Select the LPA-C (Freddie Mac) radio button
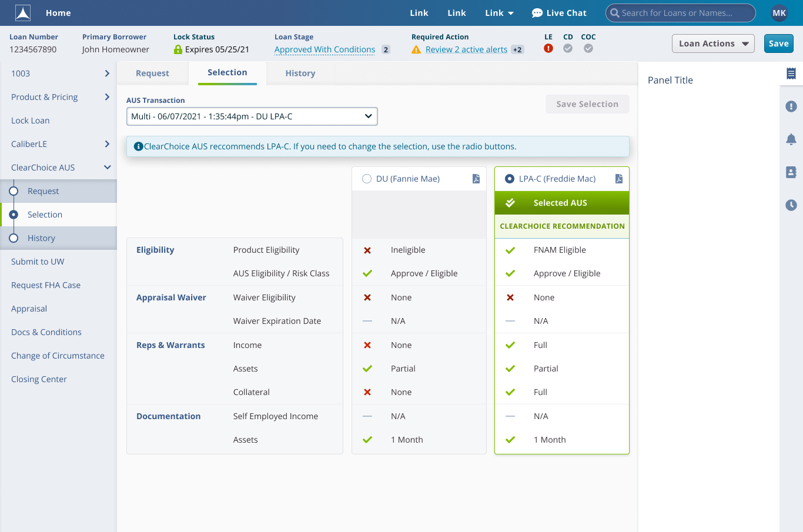Screen dimensions: 803x532 coord(510,179)
